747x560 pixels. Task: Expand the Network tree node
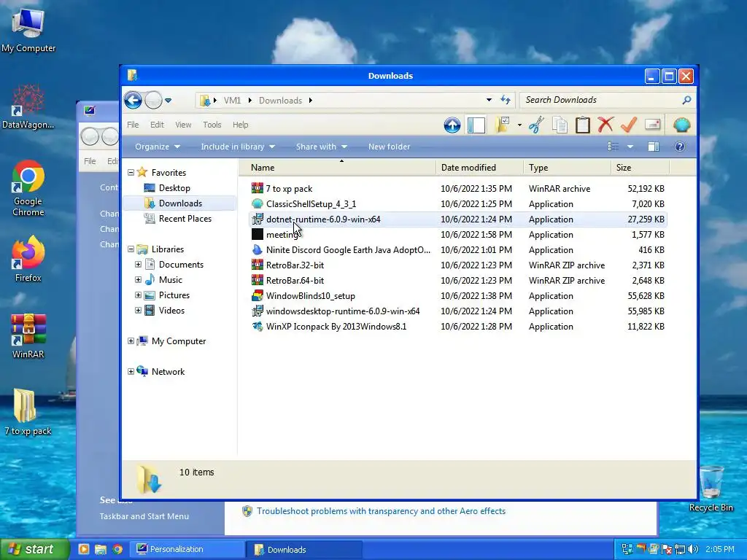click(x=131, y=371)
